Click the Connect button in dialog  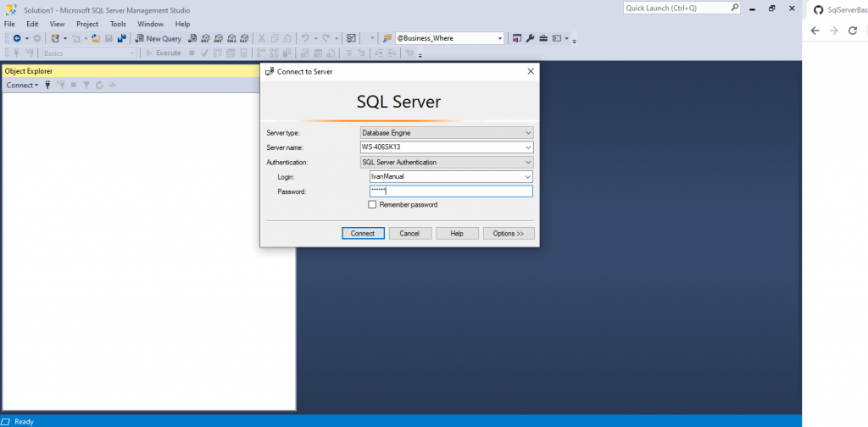tap(363, 234)
